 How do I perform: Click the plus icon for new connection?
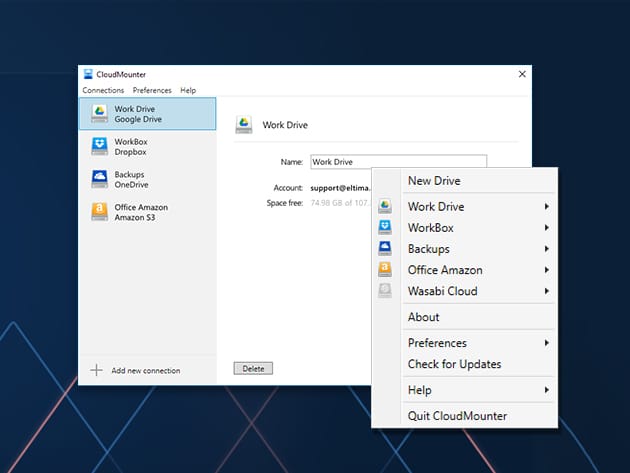click(97, 370)
